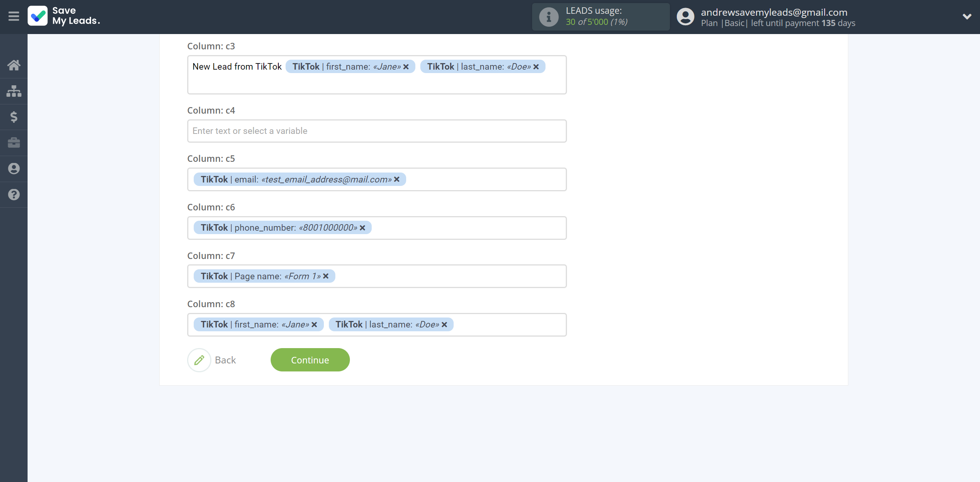The width and height of the screenshot is (980, 482).
Task: Click the 'Column: c4' label
Action: click(211, 111)
